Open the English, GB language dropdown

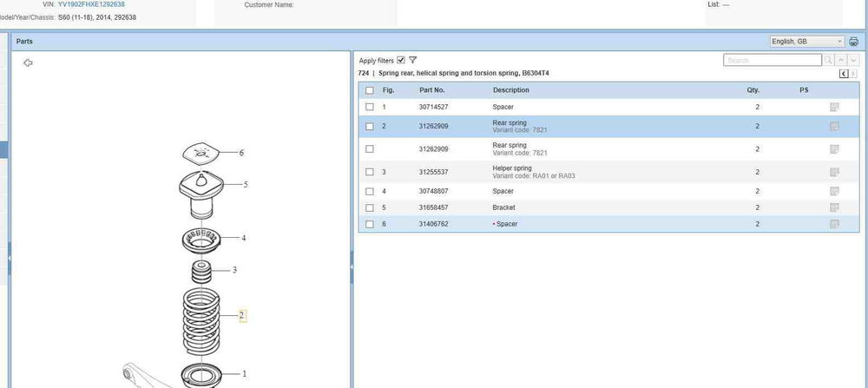pos(807,42)
